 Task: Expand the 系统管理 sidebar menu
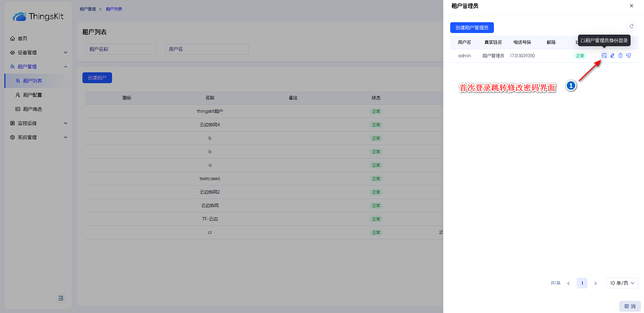[x=38, y=137]
